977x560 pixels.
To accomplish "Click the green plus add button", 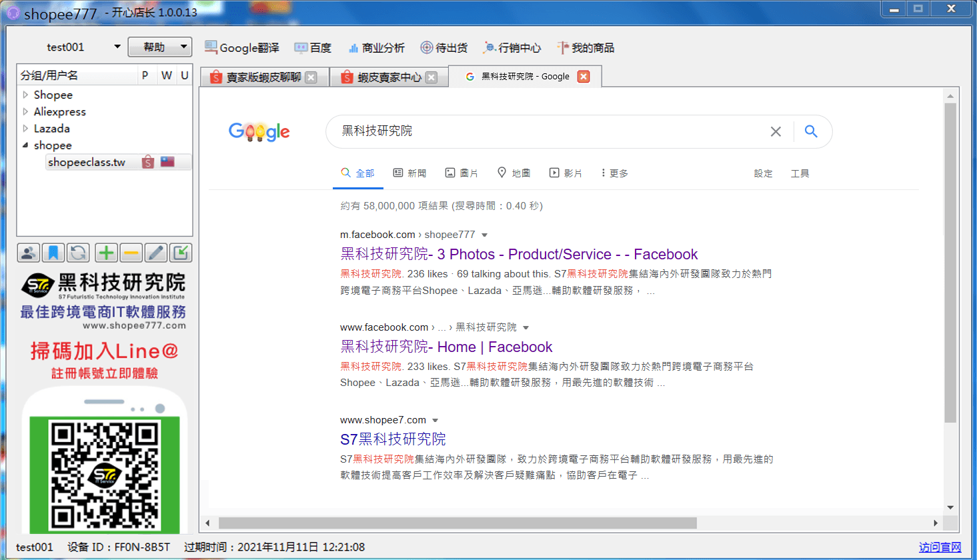I will tap(106, 253).
